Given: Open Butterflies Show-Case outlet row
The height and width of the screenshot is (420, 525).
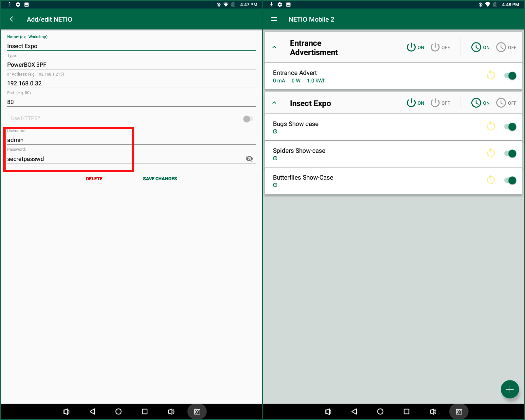Looking at the screenshot, I should coord(393,181).
